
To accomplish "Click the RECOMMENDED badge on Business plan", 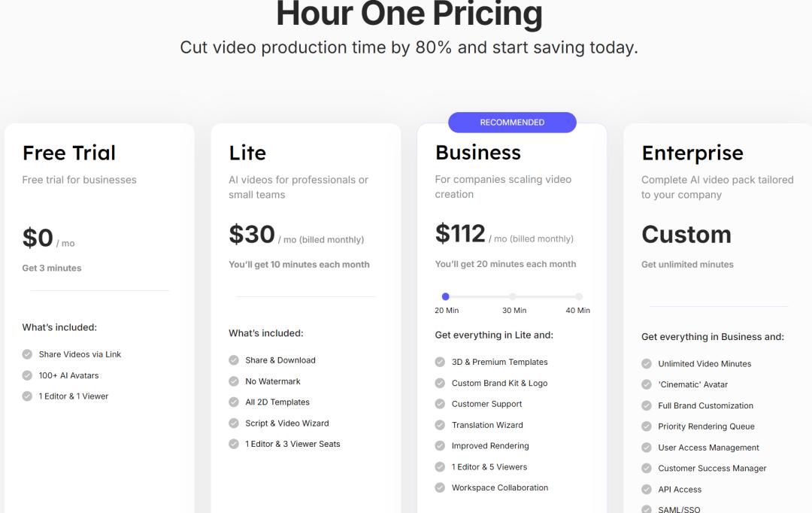I will tap(512, 123).
